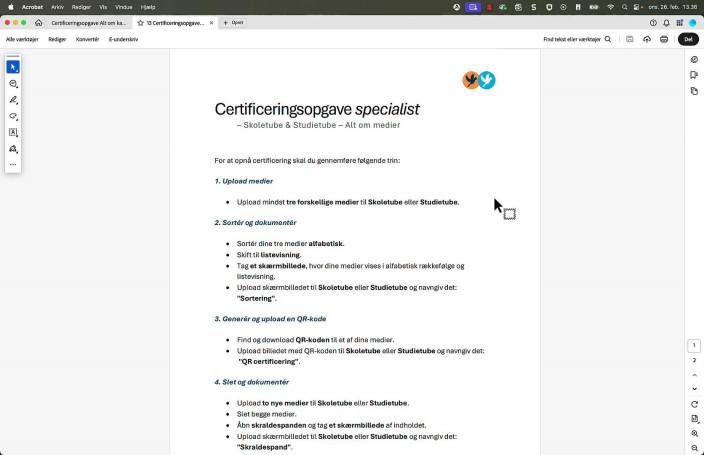Click the '3. Generér og upload en QR-kode' heading

pos(270,319)
